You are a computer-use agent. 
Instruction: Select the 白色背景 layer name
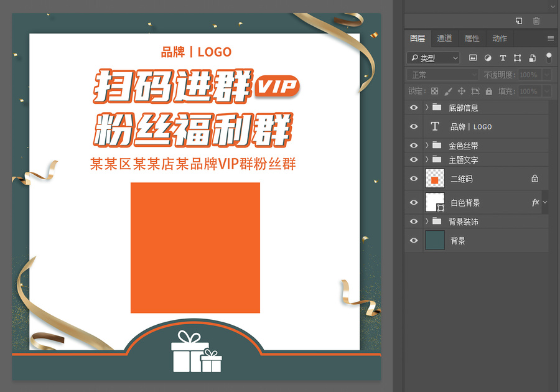[465, 203]
